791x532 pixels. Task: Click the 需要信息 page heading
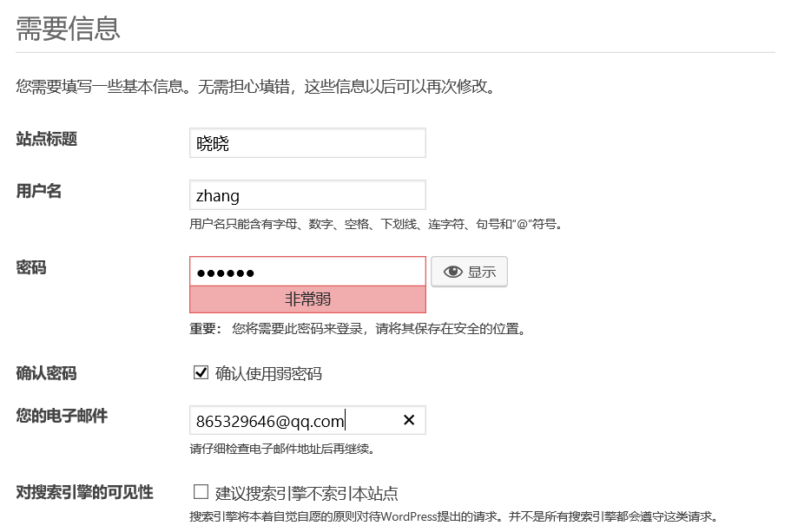pyautogui.click(x=68, y=29)
